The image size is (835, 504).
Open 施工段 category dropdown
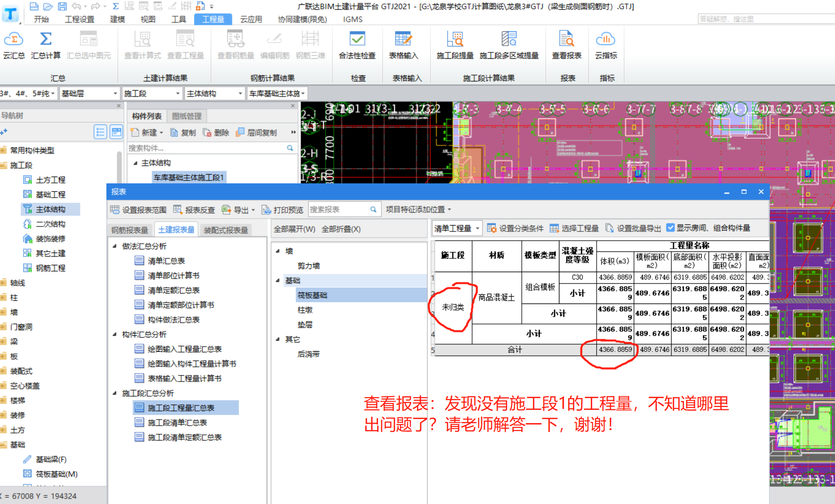152,93
